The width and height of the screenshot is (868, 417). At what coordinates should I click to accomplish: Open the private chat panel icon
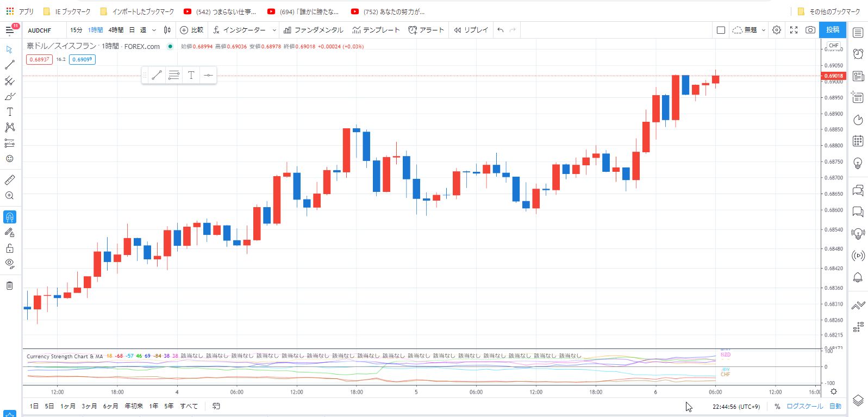pos(858,211)
